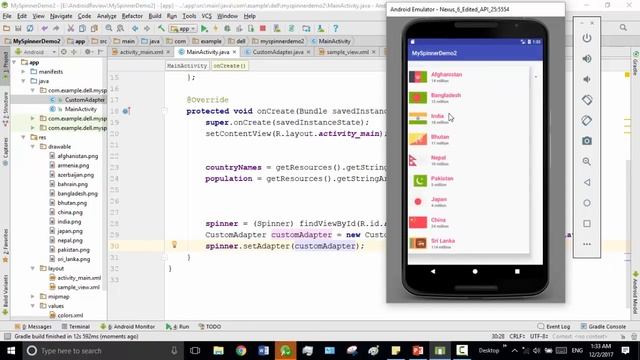
Task: Open the File menu
Action: [7, 16]
